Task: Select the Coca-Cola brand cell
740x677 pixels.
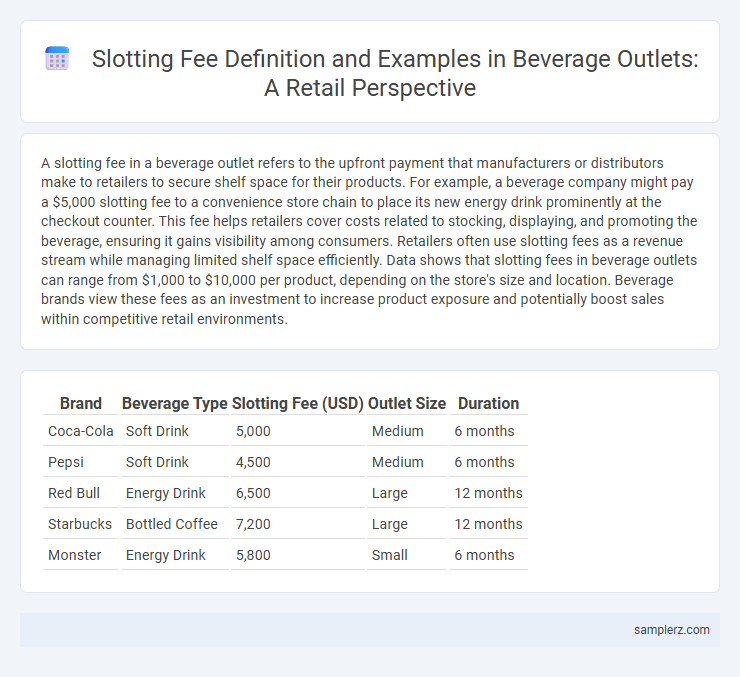Action: coord(81,431)
